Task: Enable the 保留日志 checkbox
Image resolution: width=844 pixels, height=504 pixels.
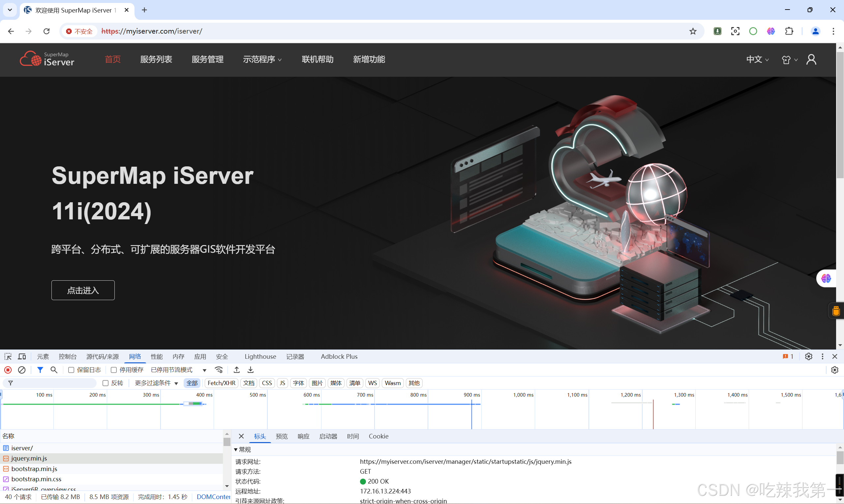Action: tap(72, 370)
